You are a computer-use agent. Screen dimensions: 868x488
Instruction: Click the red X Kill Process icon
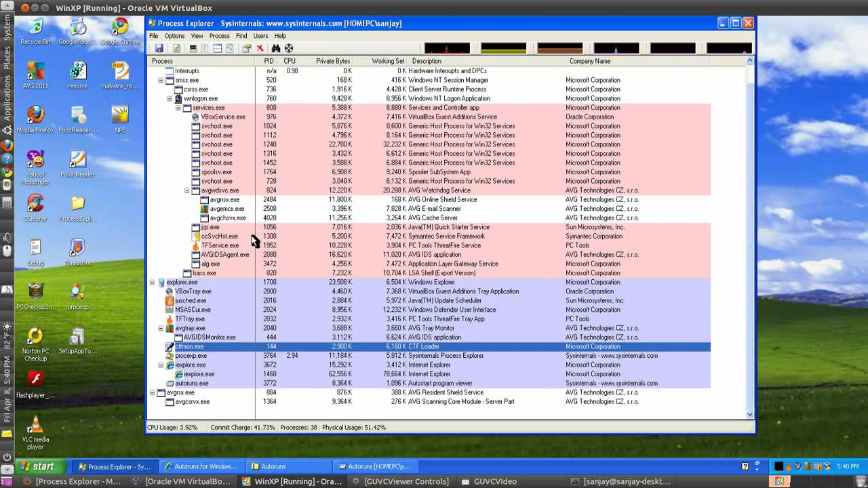coord(260,48)
